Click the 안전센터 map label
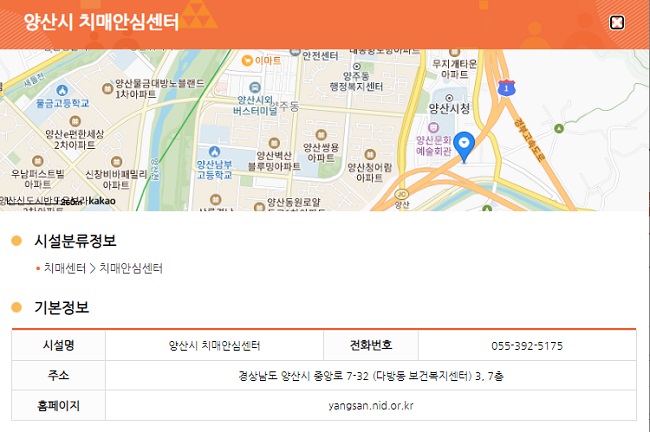Image resolution: width=650 pixels, height=432 pixels. coord(320,56)
